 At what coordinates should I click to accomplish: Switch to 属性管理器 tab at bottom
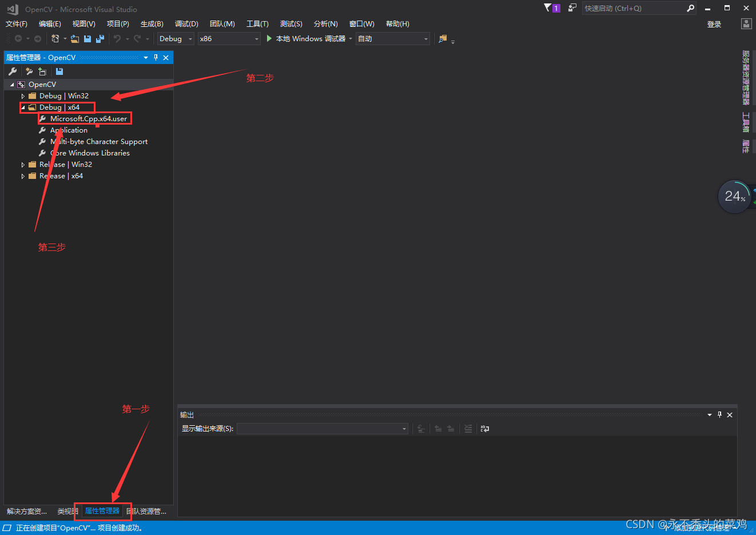point(102,511)
